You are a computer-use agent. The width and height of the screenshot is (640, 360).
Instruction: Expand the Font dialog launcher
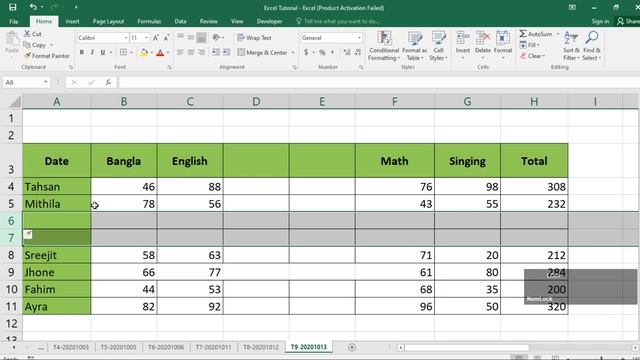point(169,67)
